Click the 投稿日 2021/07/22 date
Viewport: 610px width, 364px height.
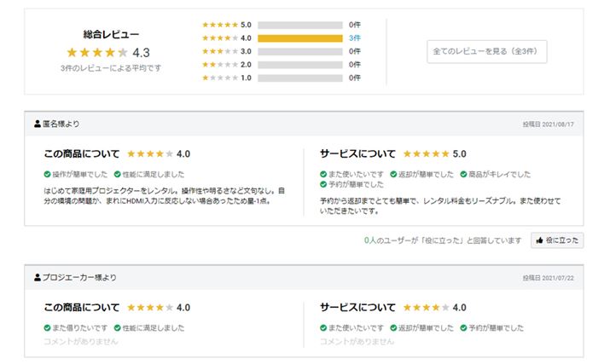click(x=549, y=278)
